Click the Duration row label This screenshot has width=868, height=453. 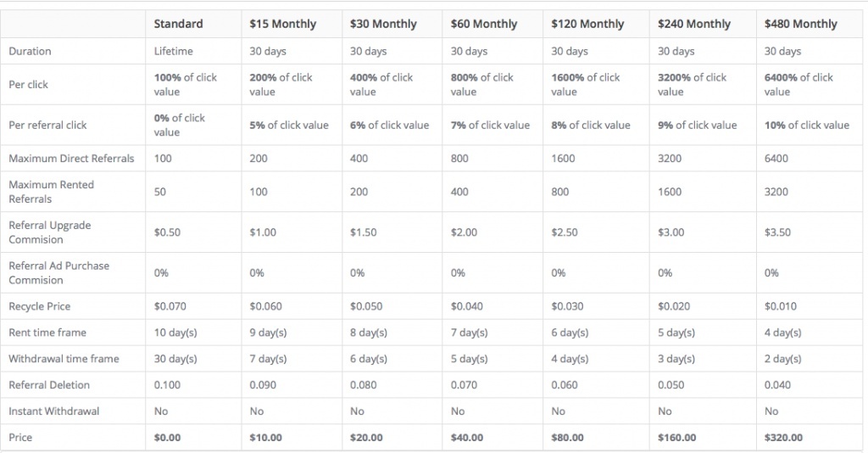[30, 51]
